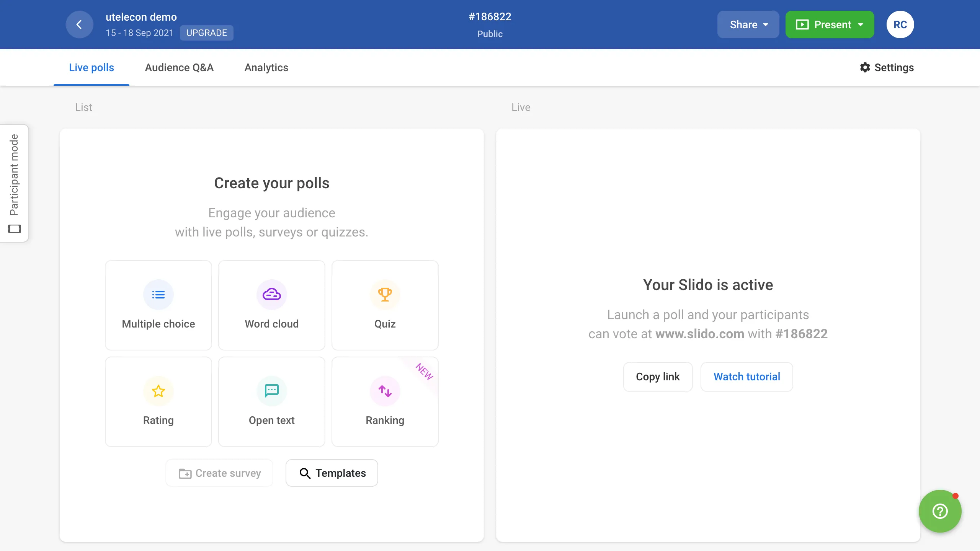This screenshot has width=980, height=551.
Task: Click the Ranking arrows icon
Action: [385, 391]
